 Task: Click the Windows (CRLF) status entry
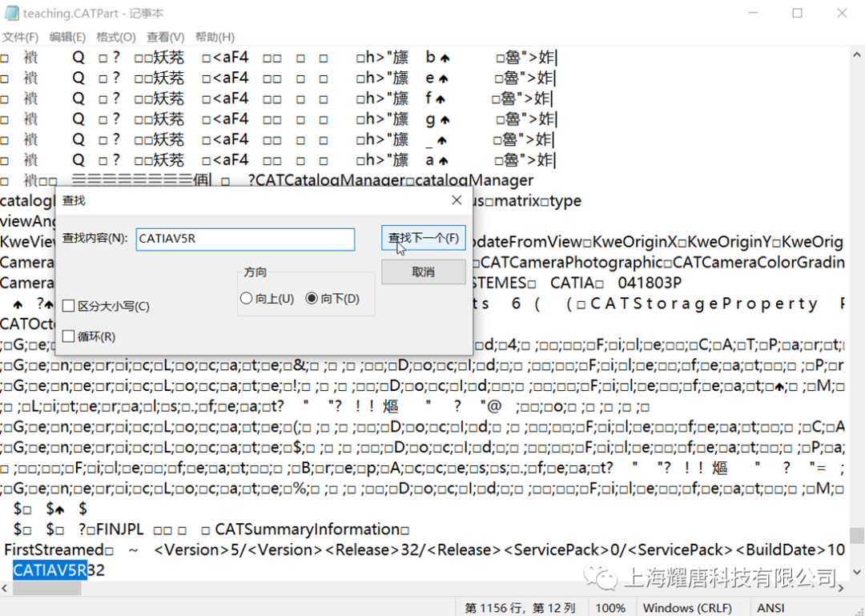(x=687, y=608)
